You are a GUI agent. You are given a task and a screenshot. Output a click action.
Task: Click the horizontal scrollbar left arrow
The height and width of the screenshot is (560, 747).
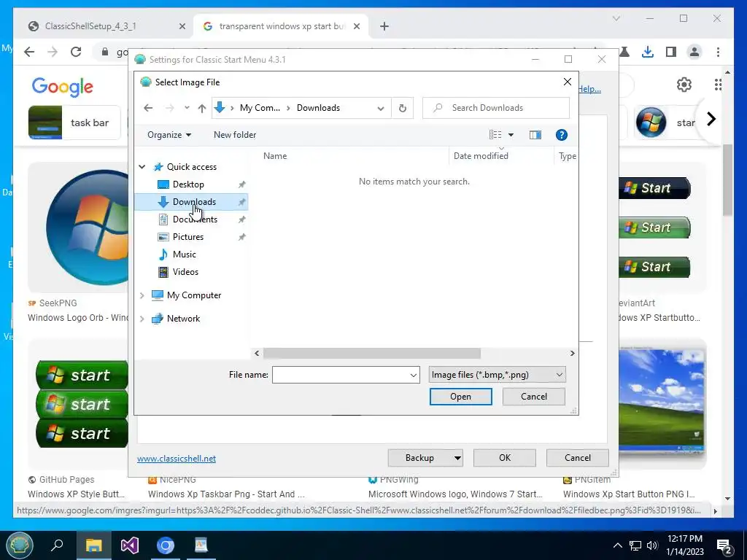coord(257,354)
